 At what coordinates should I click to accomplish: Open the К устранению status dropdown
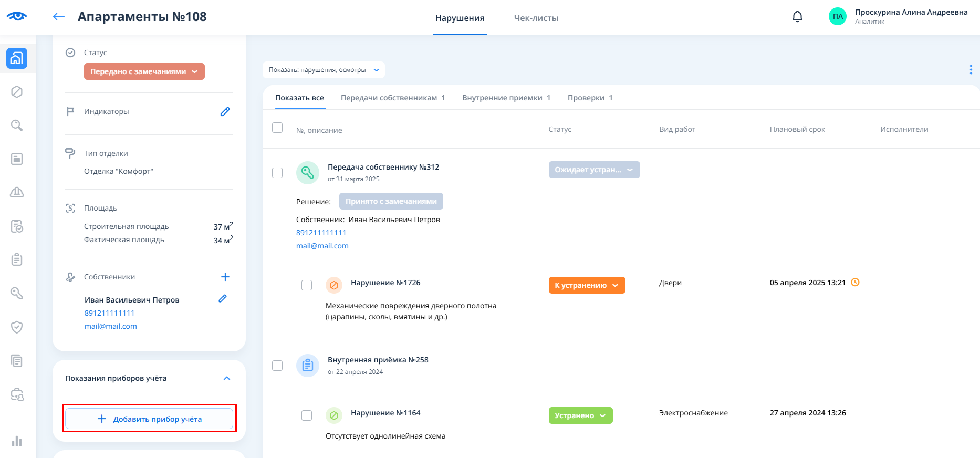pyautogui.click(x=587, y=285)
